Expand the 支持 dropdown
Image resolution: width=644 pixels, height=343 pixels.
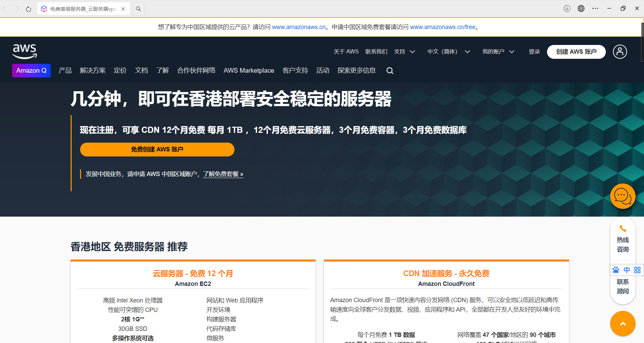[404, 52]
